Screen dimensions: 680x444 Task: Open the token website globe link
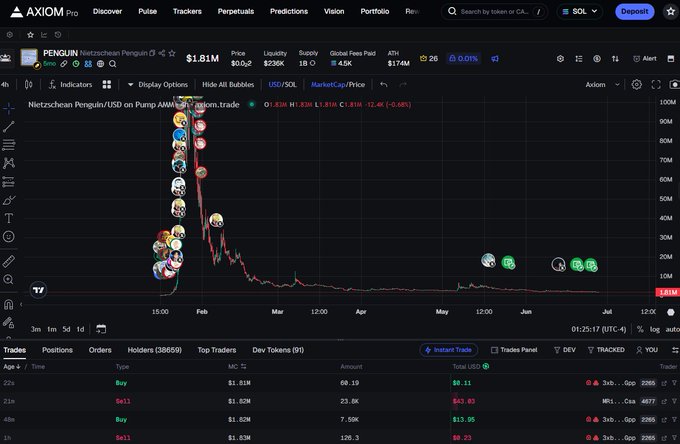click(x=100, y=64)
